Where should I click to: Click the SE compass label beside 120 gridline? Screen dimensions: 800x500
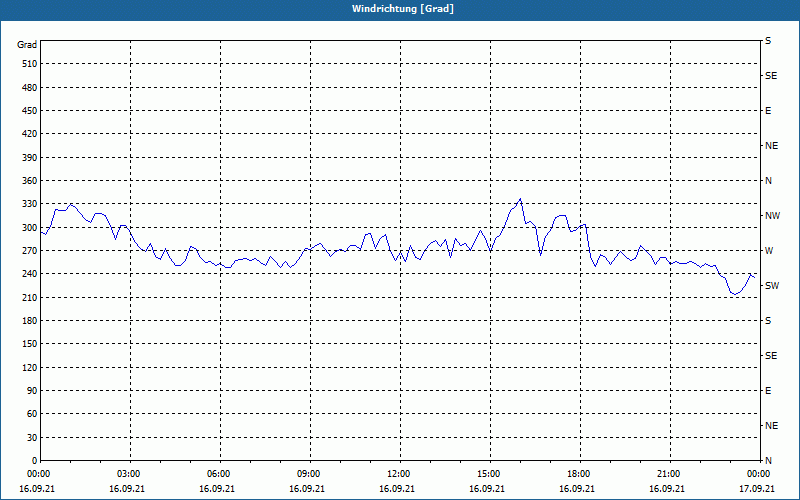coord(771,356)
